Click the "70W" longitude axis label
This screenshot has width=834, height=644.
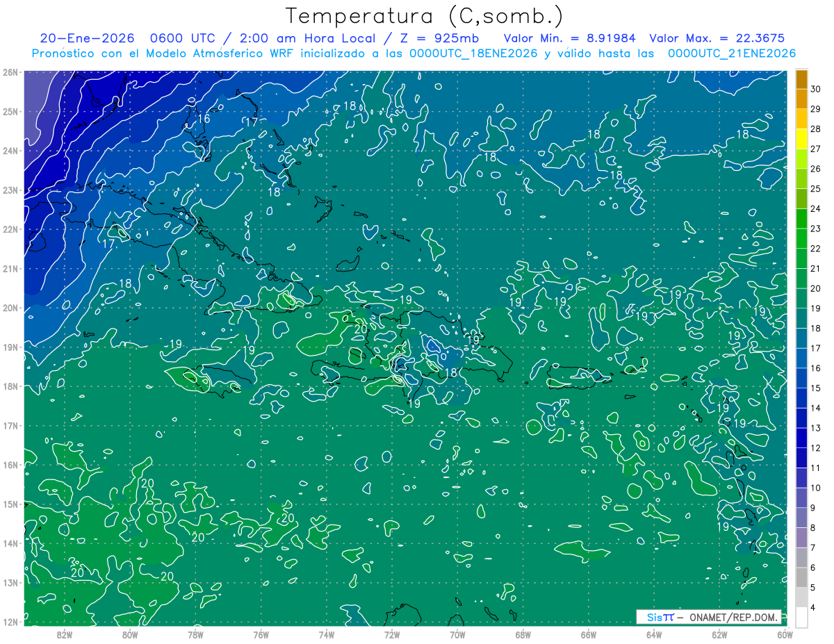[x=457, y=635]
